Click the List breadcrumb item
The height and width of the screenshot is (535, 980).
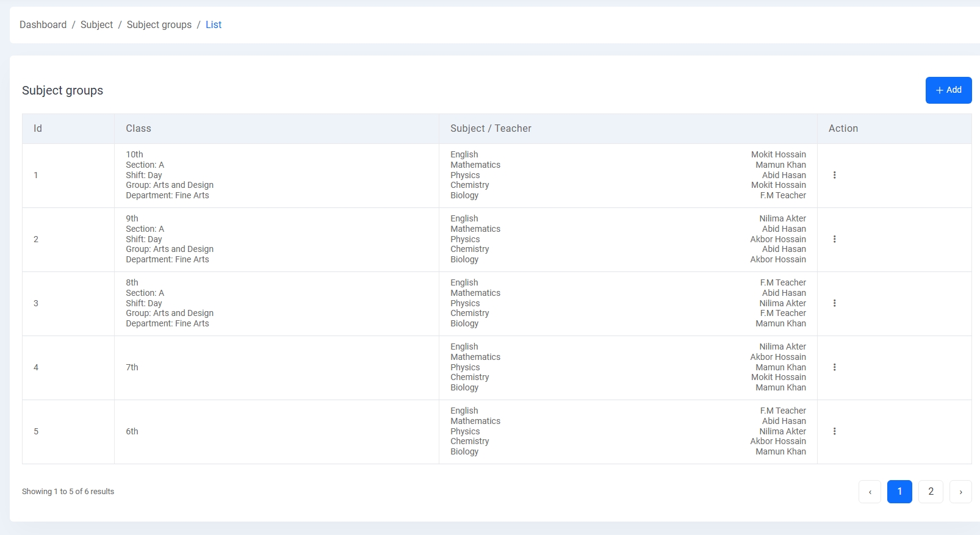pos(214,25)
